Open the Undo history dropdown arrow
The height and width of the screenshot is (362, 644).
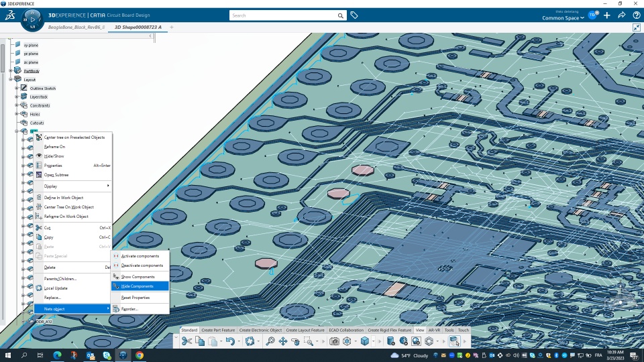(239, 341)
